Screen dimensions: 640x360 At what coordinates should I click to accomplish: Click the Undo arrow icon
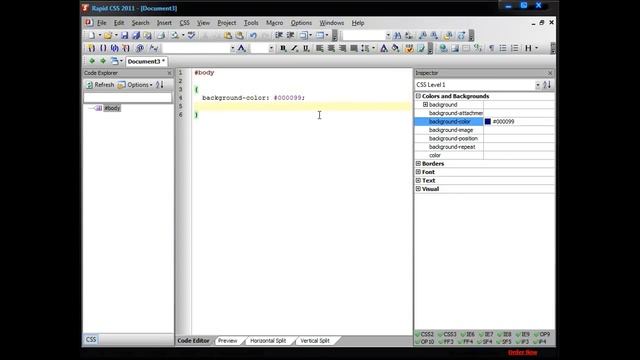[x=253, y=36]
